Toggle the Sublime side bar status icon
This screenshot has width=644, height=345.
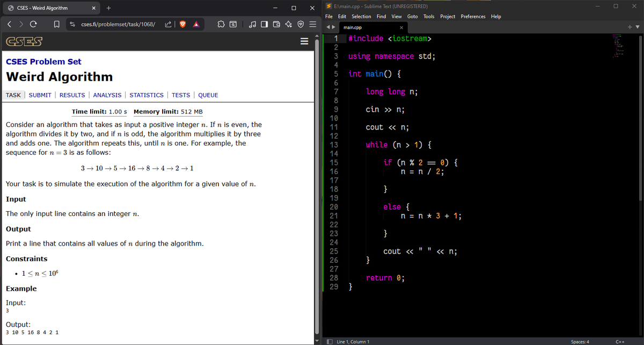(330, 341)
